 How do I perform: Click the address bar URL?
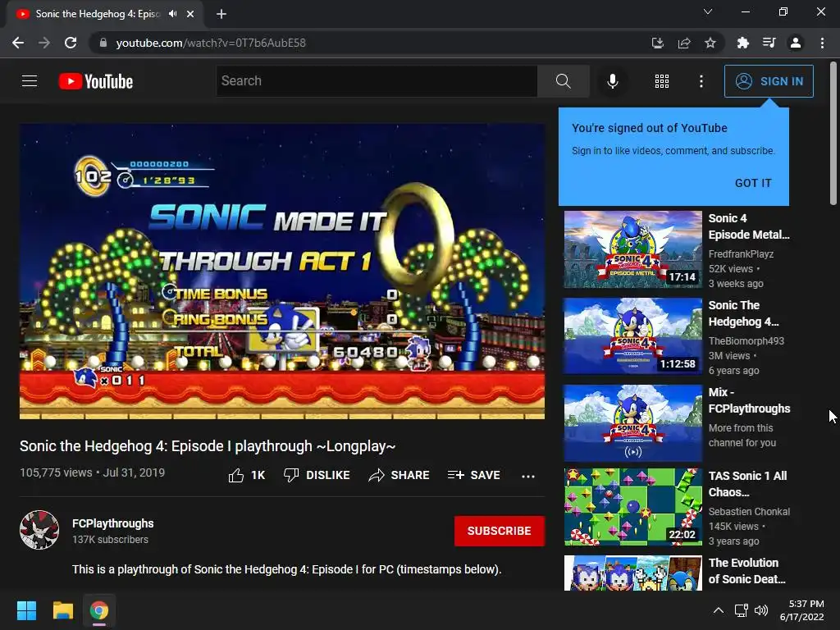pyautogui.click(x=211, y=43)
